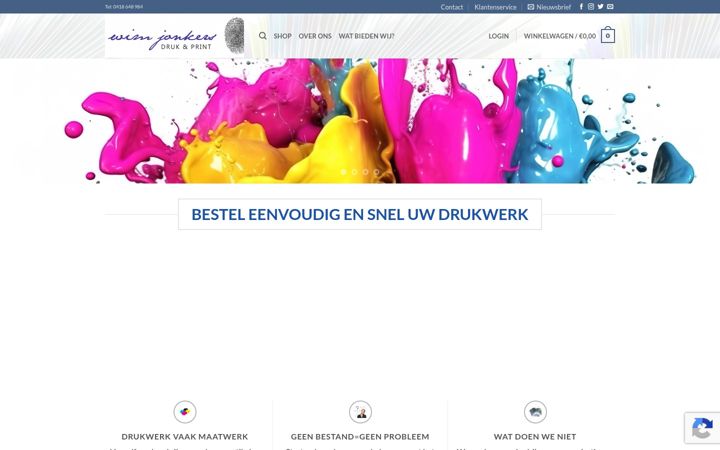Select the first slider dot

343,172
